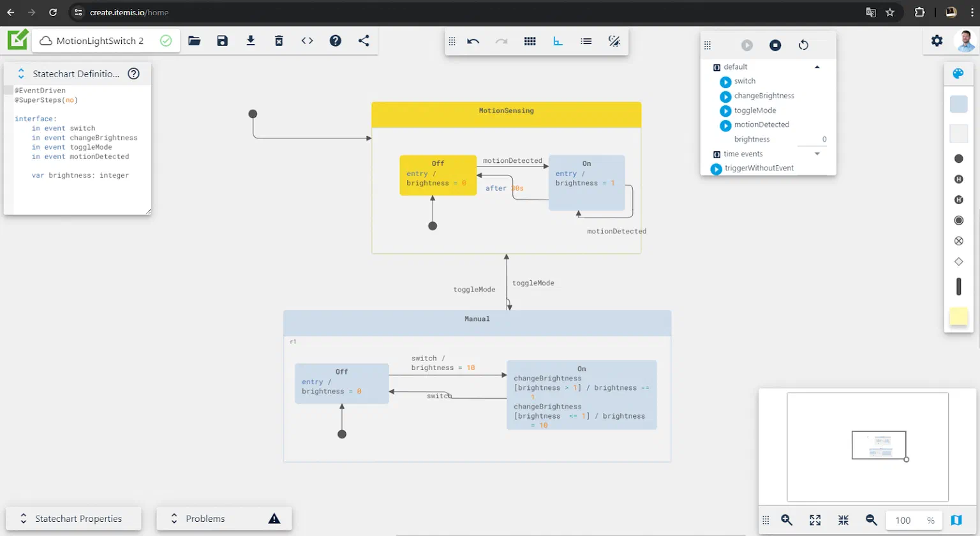Click the collapse arrows zoom icon
The height and width of the screenshot is (536, 980).
[x=843, y=520]
